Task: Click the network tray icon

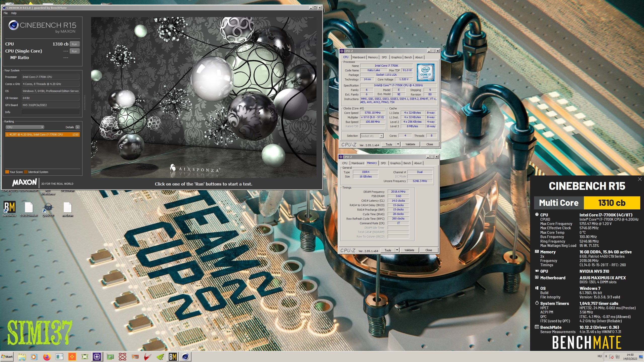Action: pyautogui.click(x=617, y=357)
